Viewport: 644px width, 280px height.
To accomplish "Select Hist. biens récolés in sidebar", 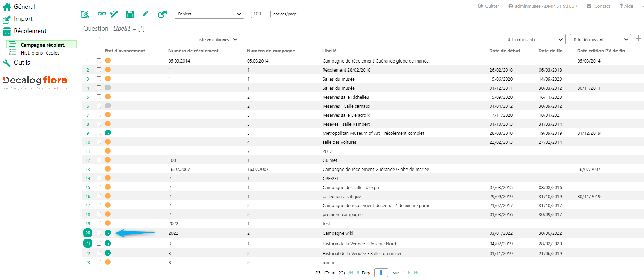I will point(40,53).
